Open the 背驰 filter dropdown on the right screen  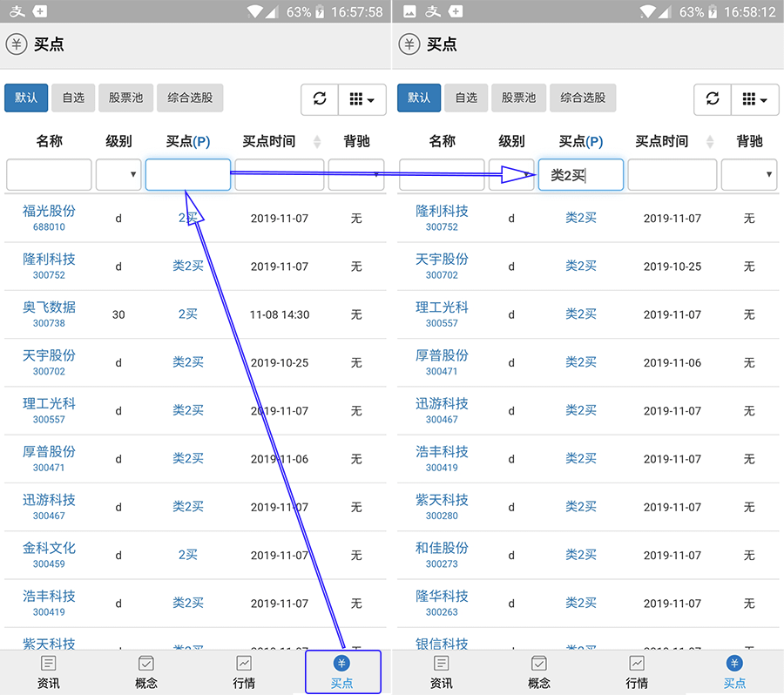pyautogui.click(x=748, y=174)
